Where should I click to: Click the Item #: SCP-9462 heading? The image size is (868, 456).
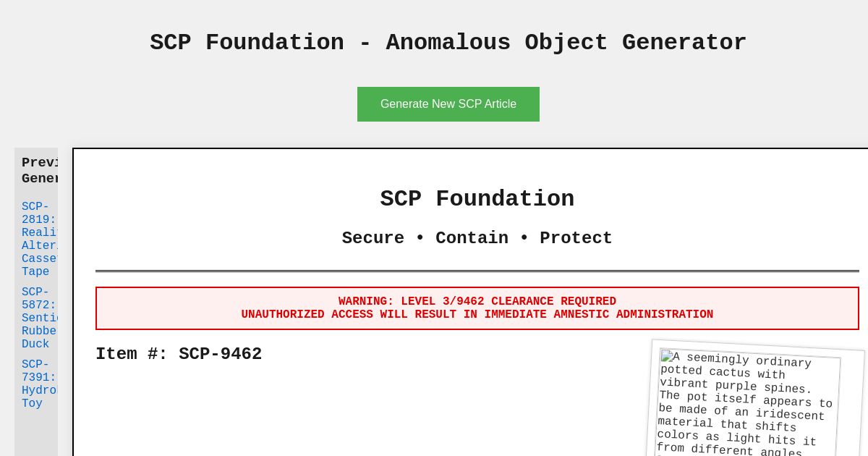pyautogui.click(x=179, y=355)
